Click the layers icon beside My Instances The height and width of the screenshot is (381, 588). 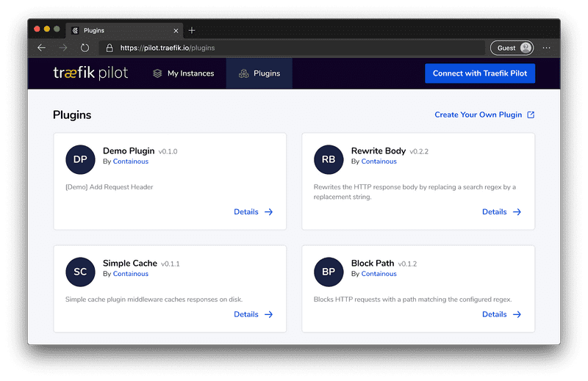point(157,73)
